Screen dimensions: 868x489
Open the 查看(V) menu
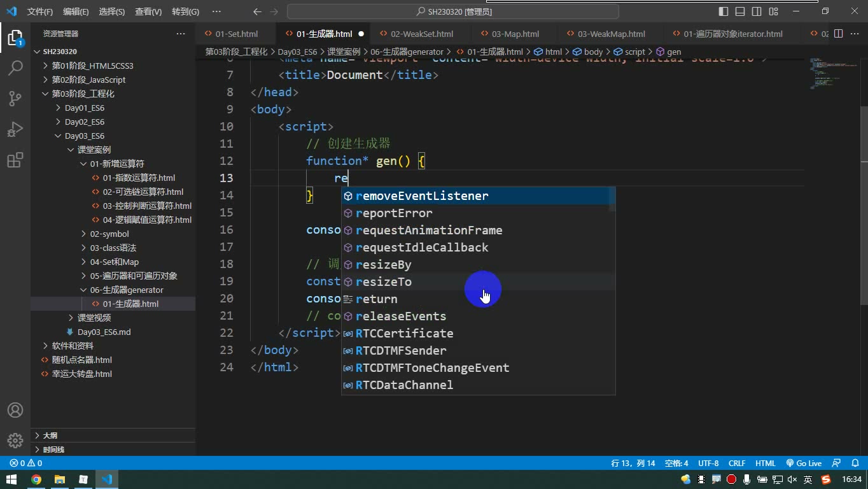tap(148, 11)
